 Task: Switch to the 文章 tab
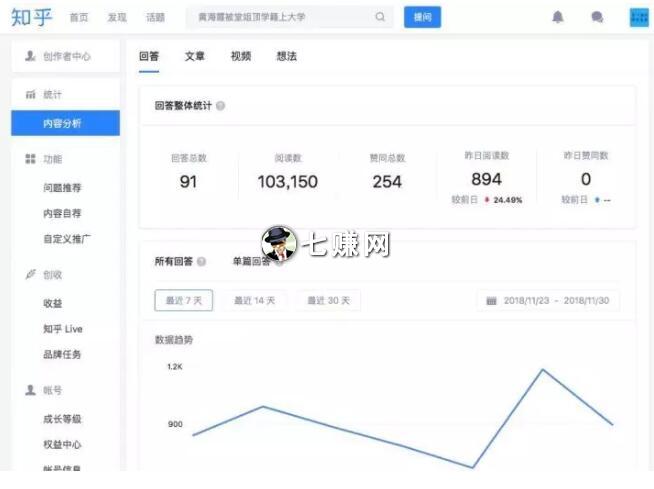195,56
